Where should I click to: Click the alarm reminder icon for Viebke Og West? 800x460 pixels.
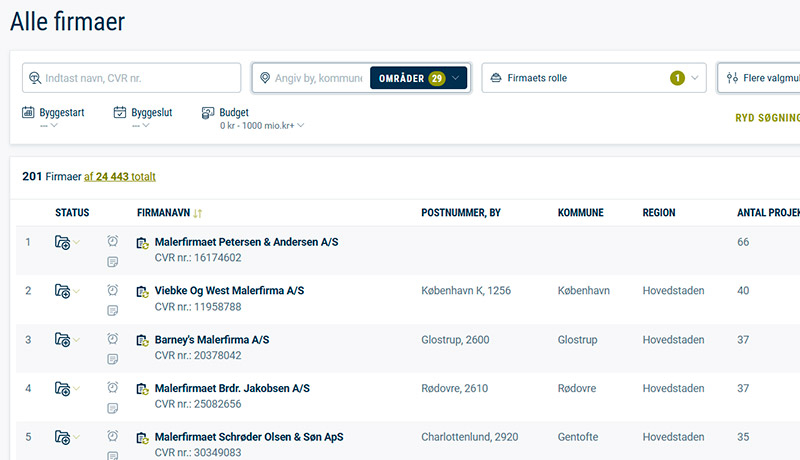(113, 290)
